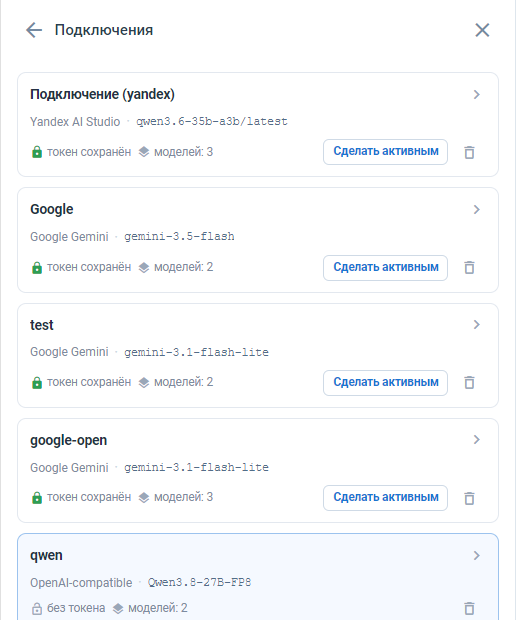Viewport: 516px width, 620px height.
Task: Click model name Qwen3.8-27B-FP8
Action: tap(199, 582)
